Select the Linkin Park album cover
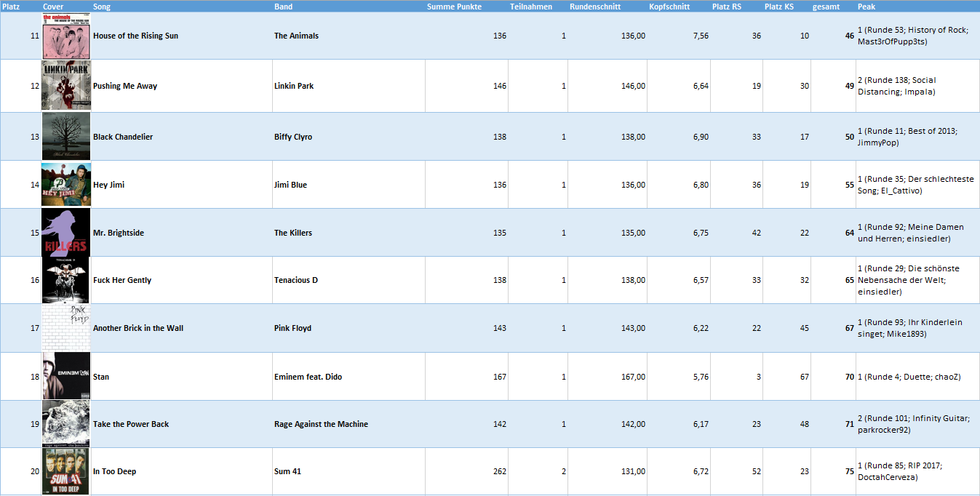This screenshot has width=980, height=496. pyautogui.click(x=66, y=85)
